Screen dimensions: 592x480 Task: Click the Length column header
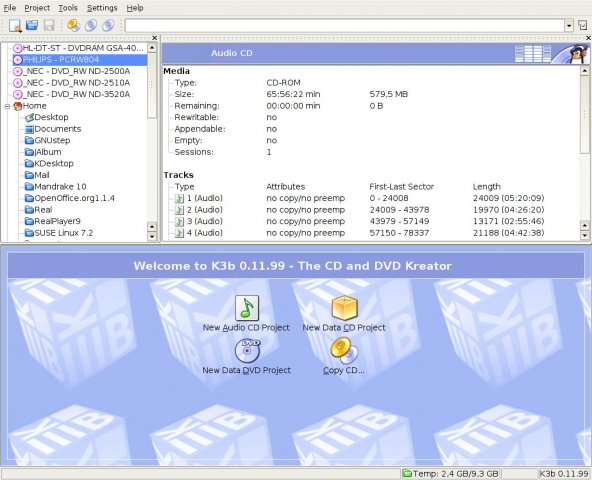point(486,187)
